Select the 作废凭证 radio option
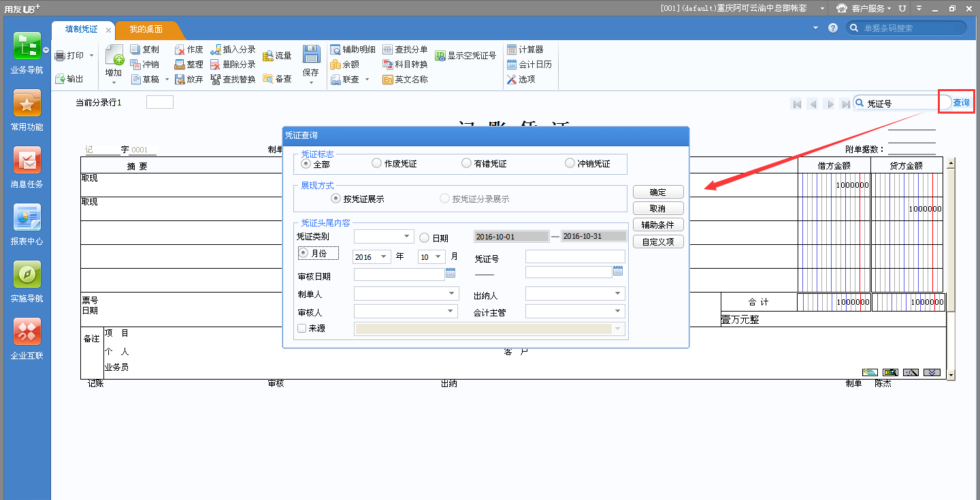980x500 pixels. (377, 163)
